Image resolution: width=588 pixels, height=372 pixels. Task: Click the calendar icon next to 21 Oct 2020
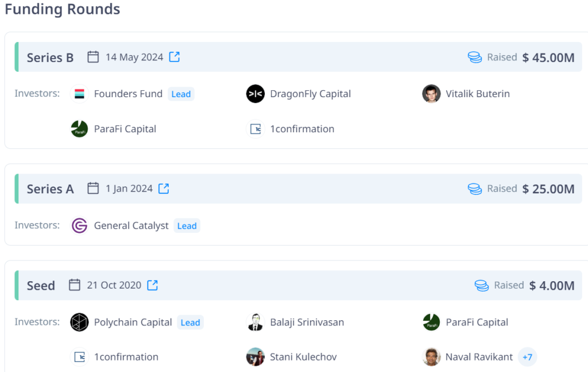pyautogui.click(x=76, y=285)
